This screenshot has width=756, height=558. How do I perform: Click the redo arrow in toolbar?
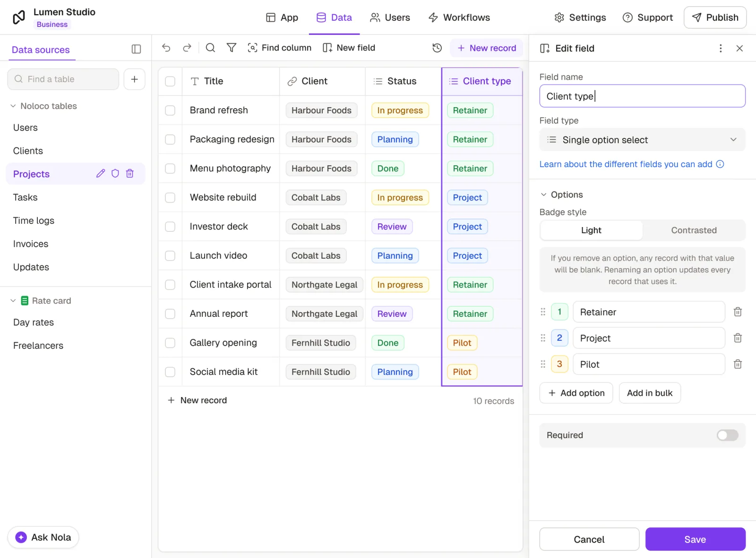tap(187, 48)
